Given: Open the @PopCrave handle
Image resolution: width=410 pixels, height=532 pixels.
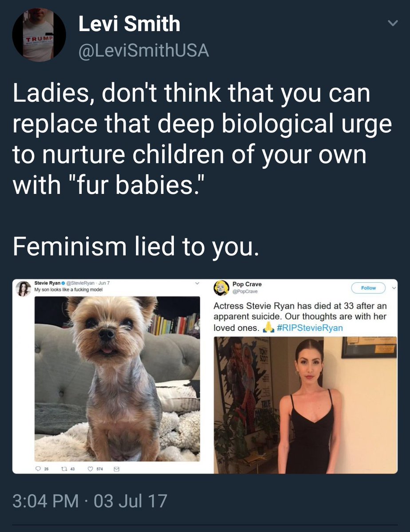Looking at the screenshot, I should click(x=245, y=292).
